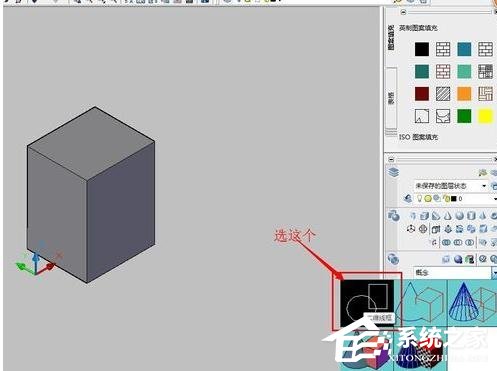
Task: Open the visual styles panel globe icon
Action: 393,259
